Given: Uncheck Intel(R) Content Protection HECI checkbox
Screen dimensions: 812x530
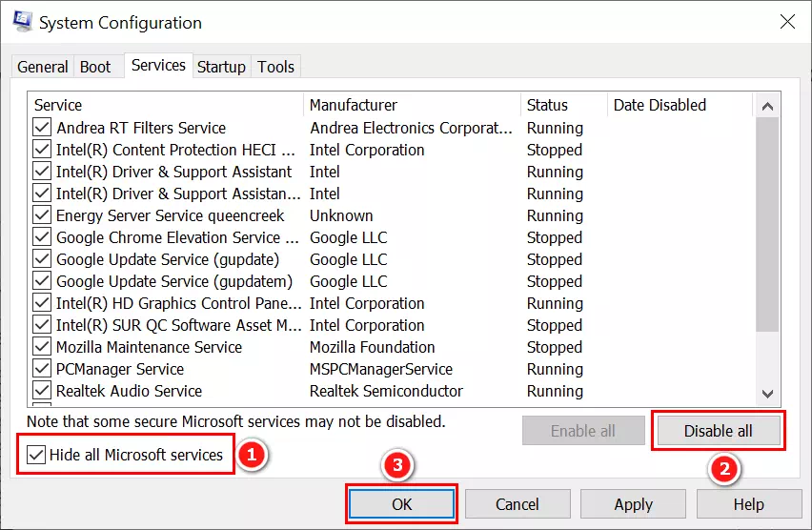Looking at the screenshot, I should [42, 150].
